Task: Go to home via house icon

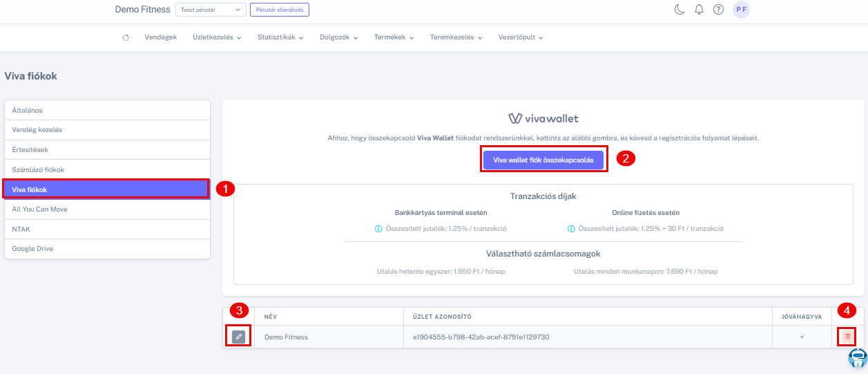Action: (x=125, y=37)
